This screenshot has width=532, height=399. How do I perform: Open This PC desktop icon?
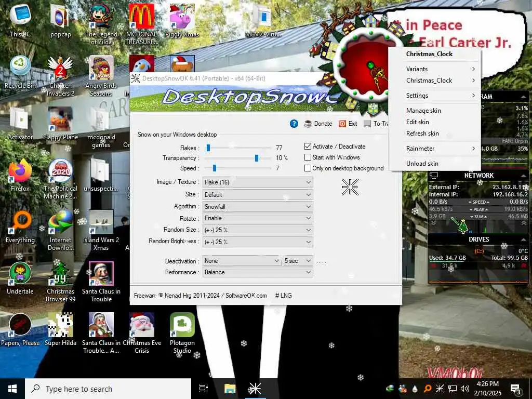(20, 20)
